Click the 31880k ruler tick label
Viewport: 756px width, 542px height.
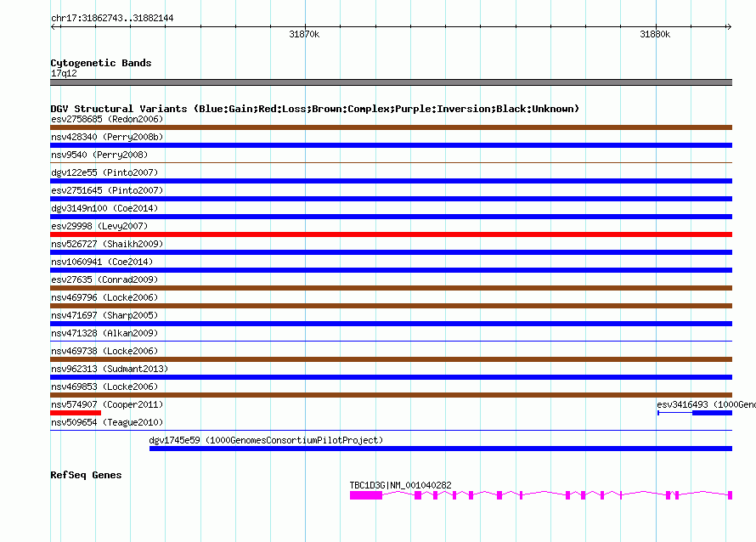coord(655,34)
